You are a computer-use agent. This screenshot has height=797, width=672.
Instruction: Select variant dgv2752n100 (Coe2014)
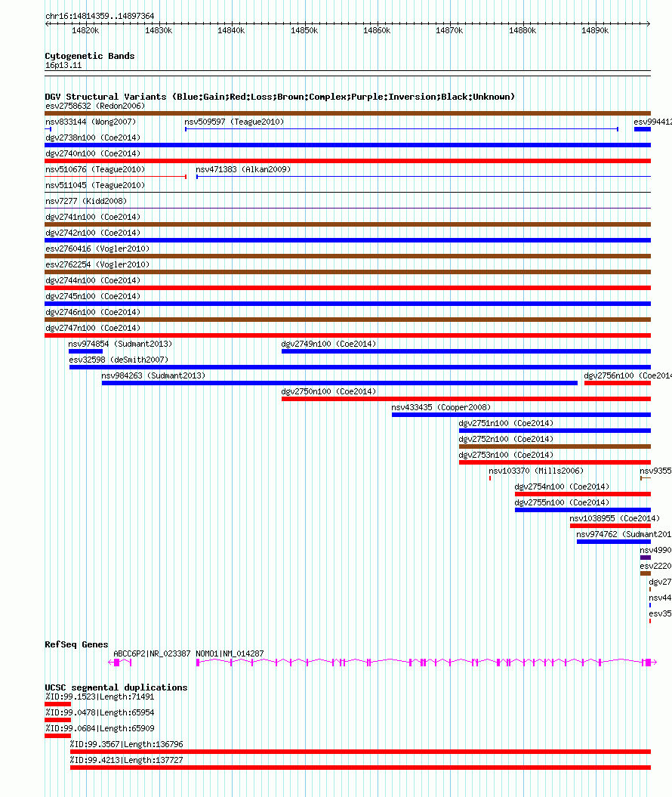(x=506, y=439)
